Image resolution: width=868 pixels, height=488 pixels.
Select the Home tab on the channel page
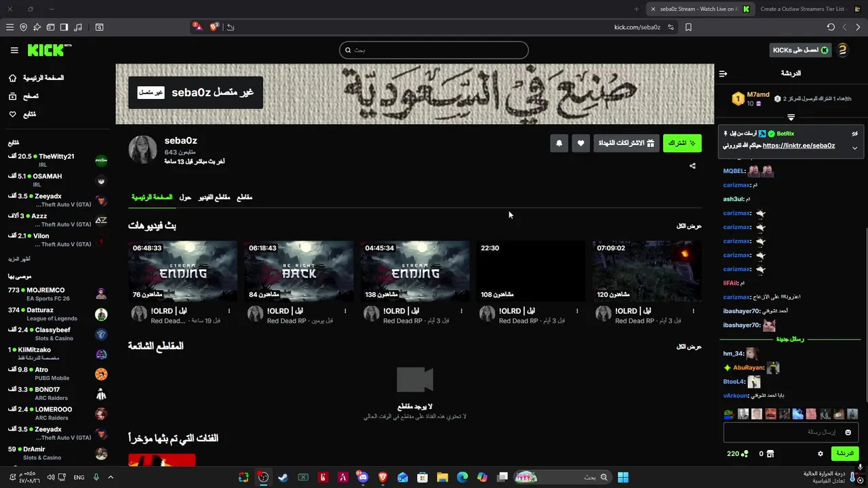coord(152,197)
